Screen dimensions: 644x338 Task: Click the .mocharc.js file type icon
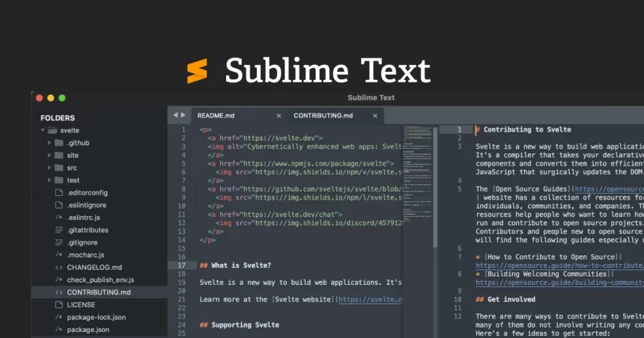[58, 255]
